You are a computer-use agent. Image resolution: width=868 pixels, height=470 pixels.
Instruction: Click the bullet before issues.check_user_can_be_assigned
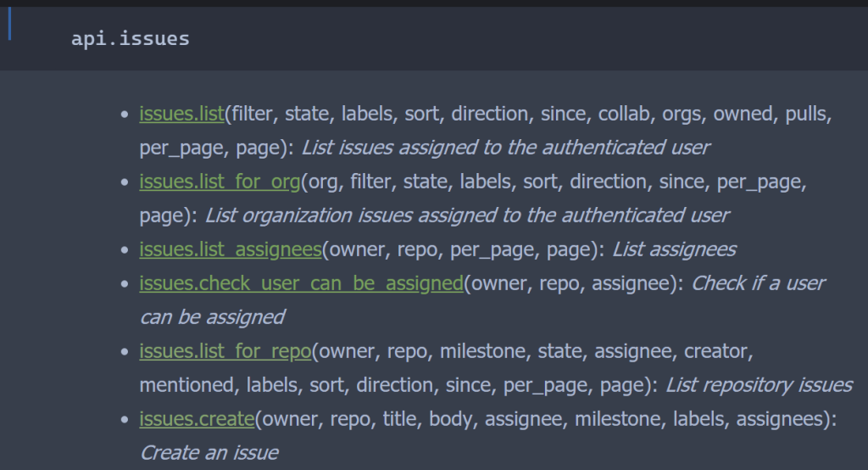coord(124,283)
